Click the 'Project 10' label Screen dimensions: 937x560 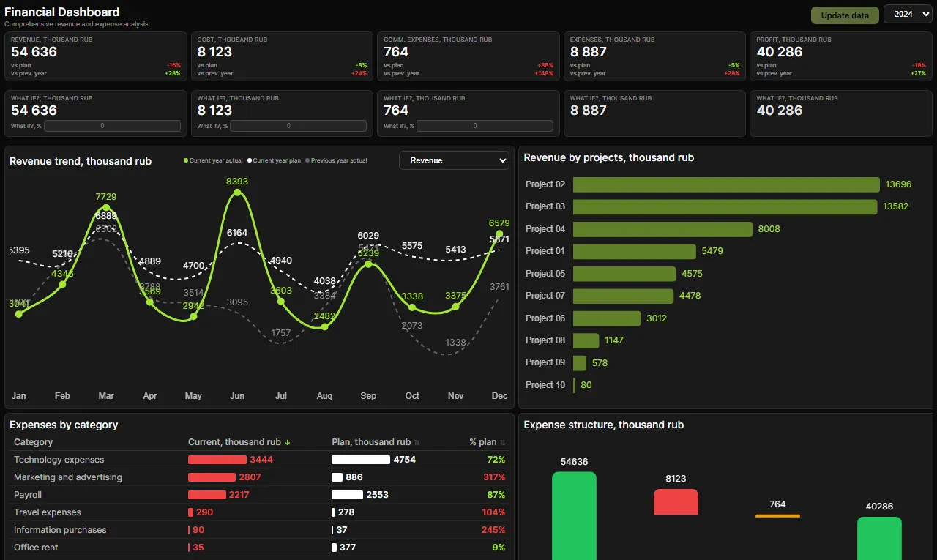545,385
